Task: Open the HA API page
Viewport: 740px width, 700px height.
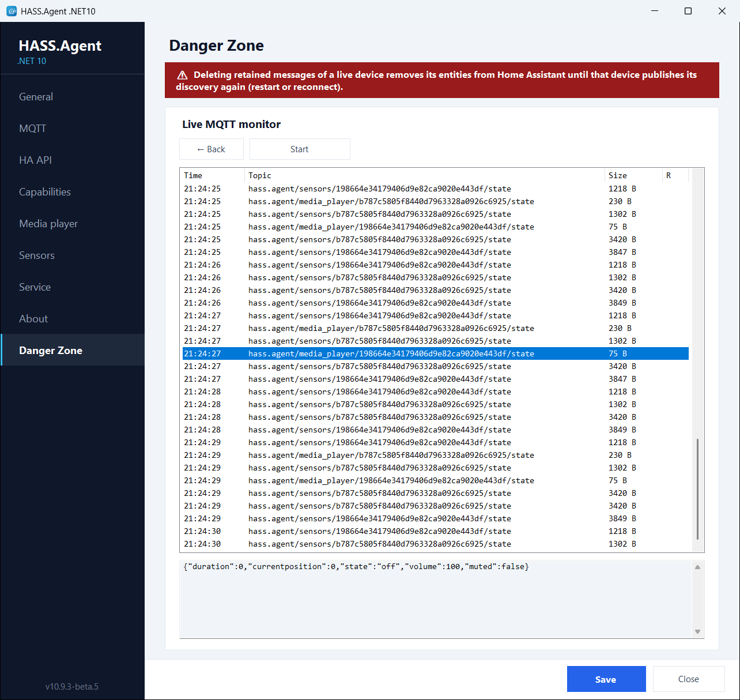Action: 73,160
